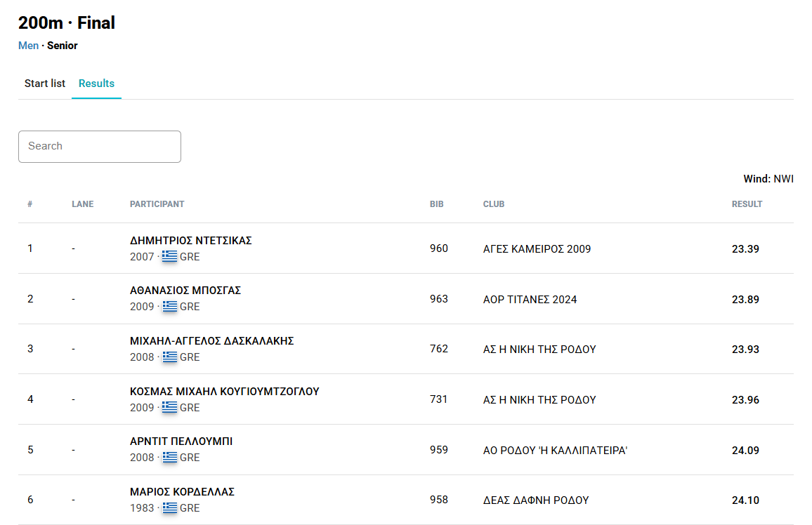Click the Greek flag under ΑΘΑΝΑΣΙΟΣ ΜΠΟΣΓΑΣ
The image size is (812, 525).
tap(169, 307)
